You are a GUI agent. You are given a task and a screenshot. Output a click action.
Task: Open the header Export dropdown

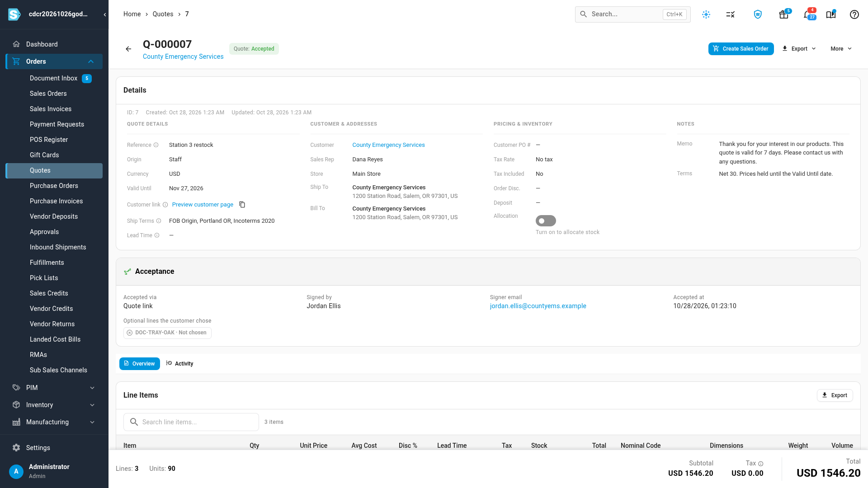[x=799, y=49]
